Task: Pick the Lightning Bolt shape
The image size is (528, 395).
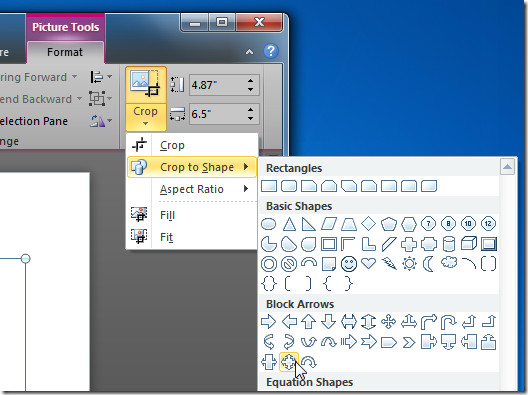Action: point(389,264)
